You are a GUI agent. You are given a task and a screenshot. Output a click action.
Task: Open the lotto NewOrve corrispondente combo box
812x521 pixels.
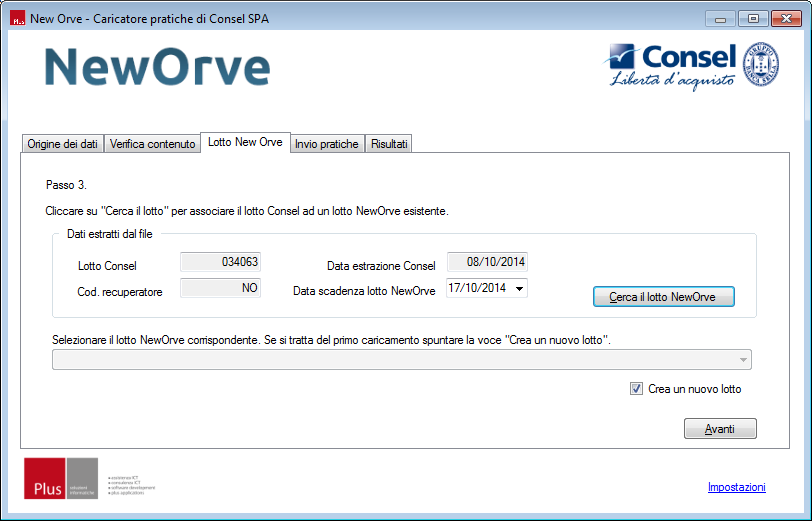402,359
